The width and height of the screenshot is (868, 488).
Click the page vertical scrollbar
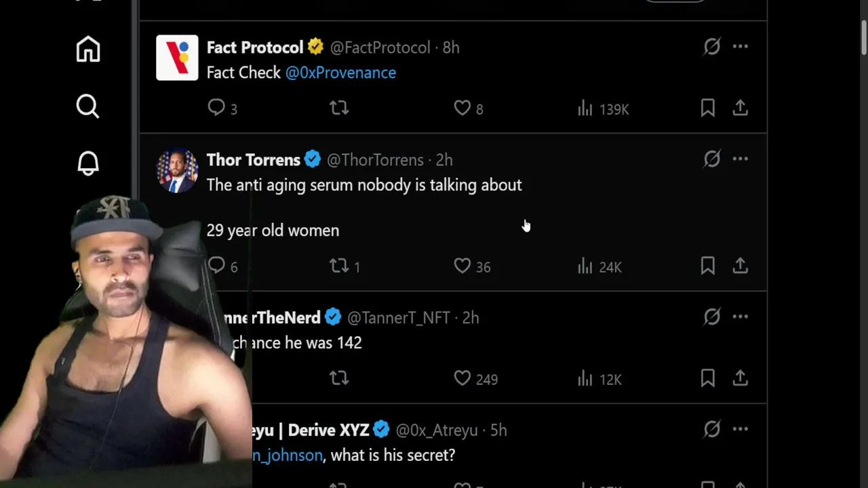pos(863,37)
